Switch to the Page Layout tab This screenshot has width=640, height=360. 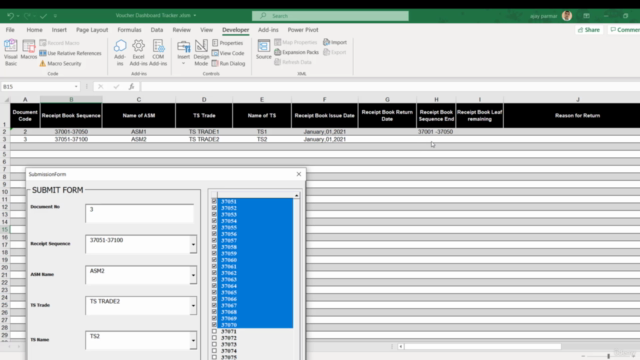coord(92,30)
